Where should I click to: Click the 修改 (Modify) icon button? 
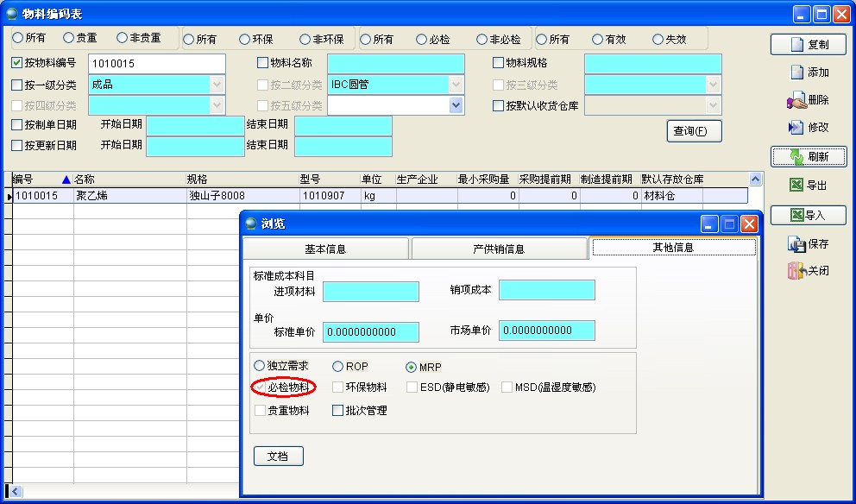(808, 128)
